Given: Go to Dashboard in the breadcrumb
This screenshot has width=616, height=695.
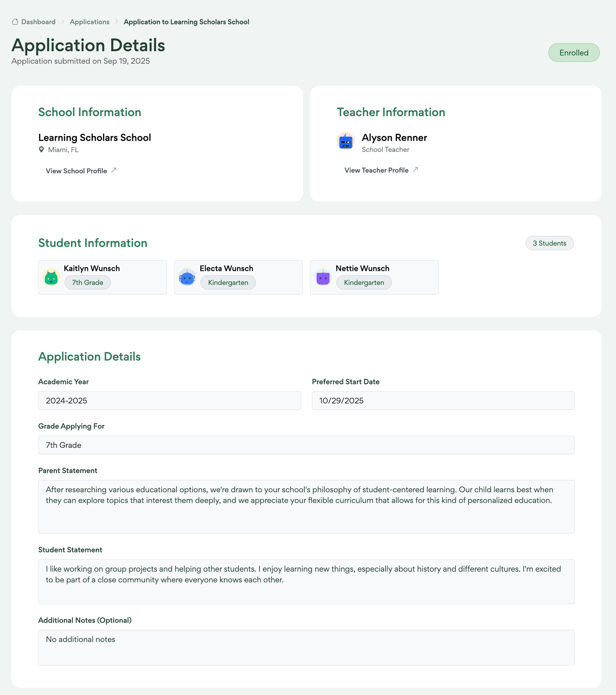Looking at the screenshot, I should [x=38, y=22].
